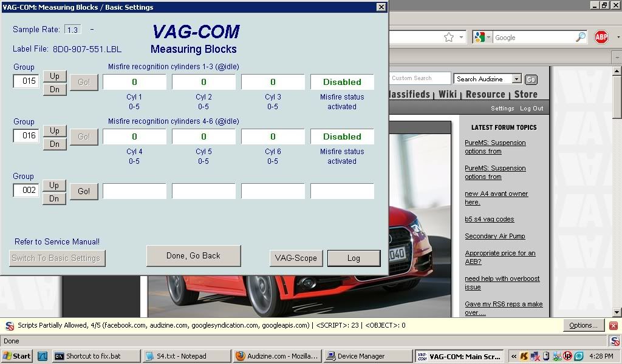
Task: Click the Log Out link
Action: pos(531,108)
